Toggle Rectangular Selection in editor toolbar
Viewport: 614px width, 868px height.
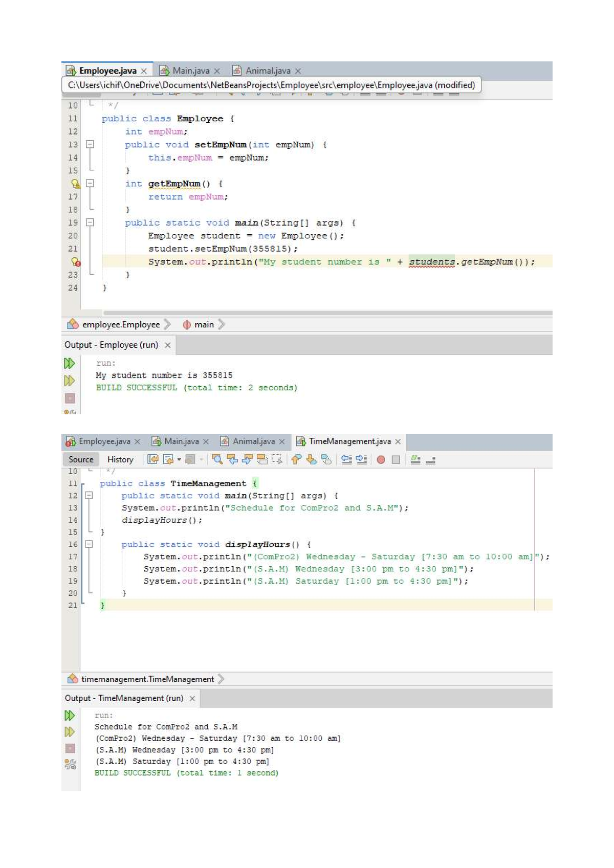(277, 459)
